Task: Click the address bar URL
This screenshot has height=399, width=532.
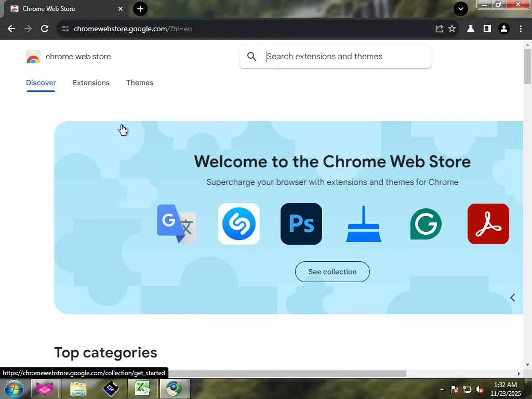Action: click(132, 29)
